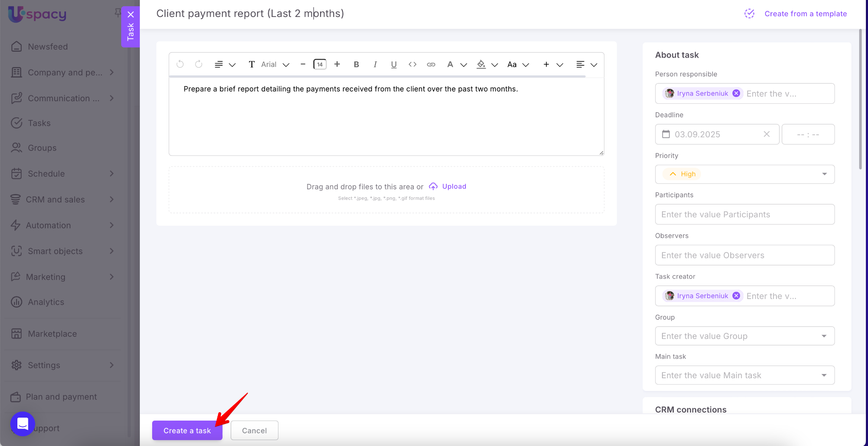Clear the deadline date 03.09.2025
Screen dimensions: 868x446
click(x=766, y=134)
